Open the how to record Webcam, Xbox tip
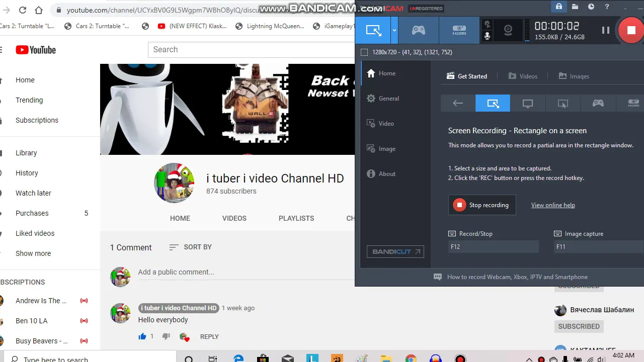Image resolution: width=644 pixels, height=362 pixels. 511,277
